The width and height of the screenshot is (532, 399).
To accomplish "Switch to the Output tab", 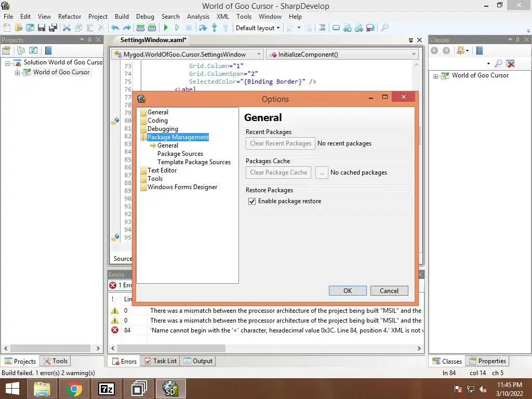I will coord(198,361).
